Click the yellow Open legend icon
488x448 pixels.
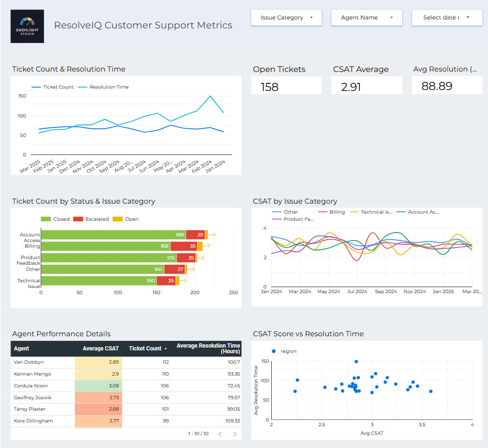tap(117, 219)
